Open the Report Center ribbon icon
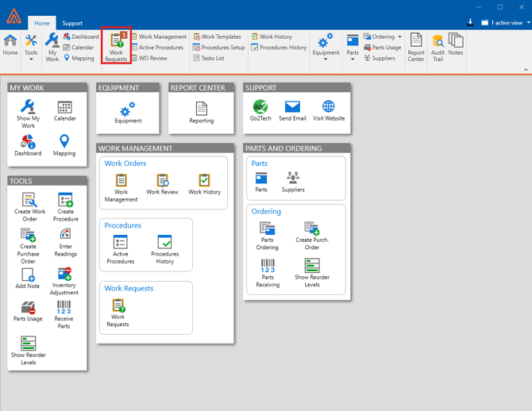The height and width of the screenshot is (411, 532). pos(416,47)
